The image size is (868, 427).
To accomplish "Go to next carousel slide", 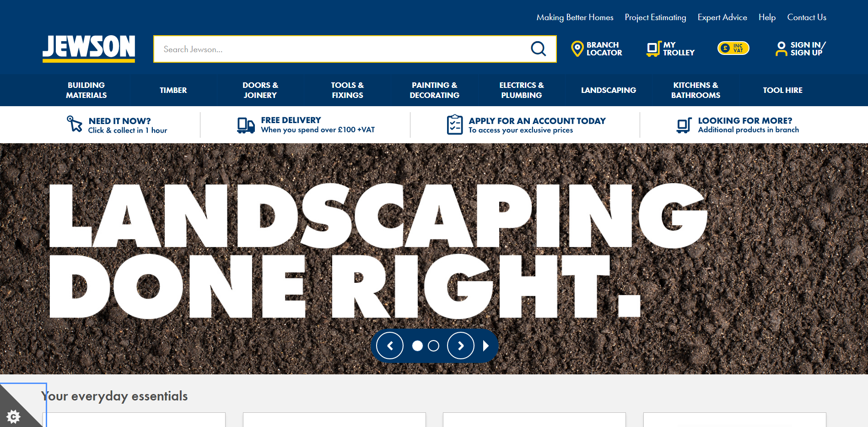I will (461, 346).
